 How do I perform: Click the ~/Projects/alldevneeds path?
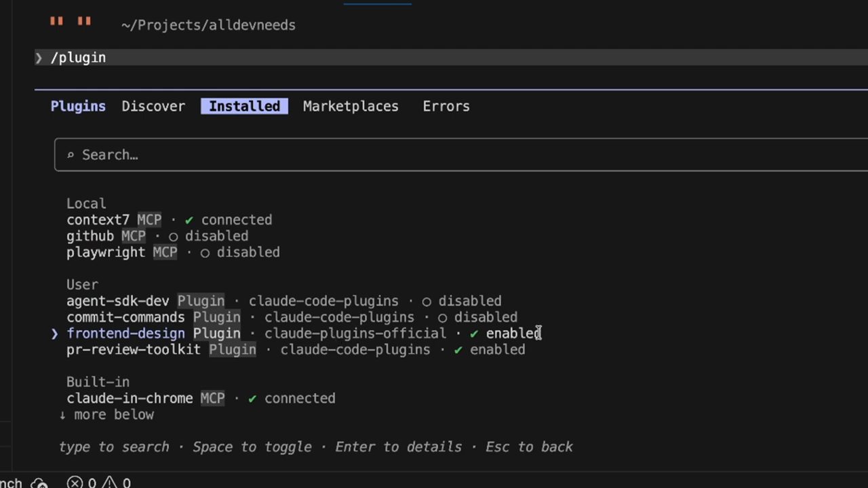click(208, 25)
